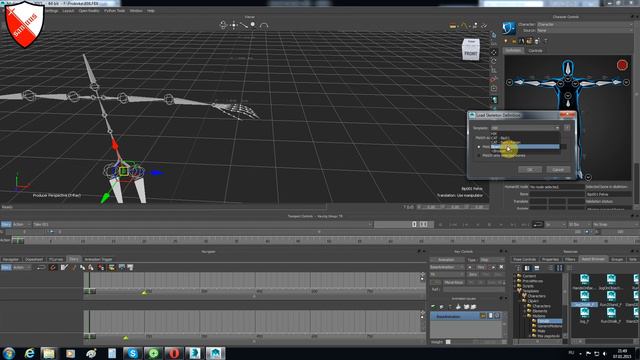The width and height of the screenshot is (640, 360).
Task: Select the red record circle in Character Controls
Action: (622, 65)
